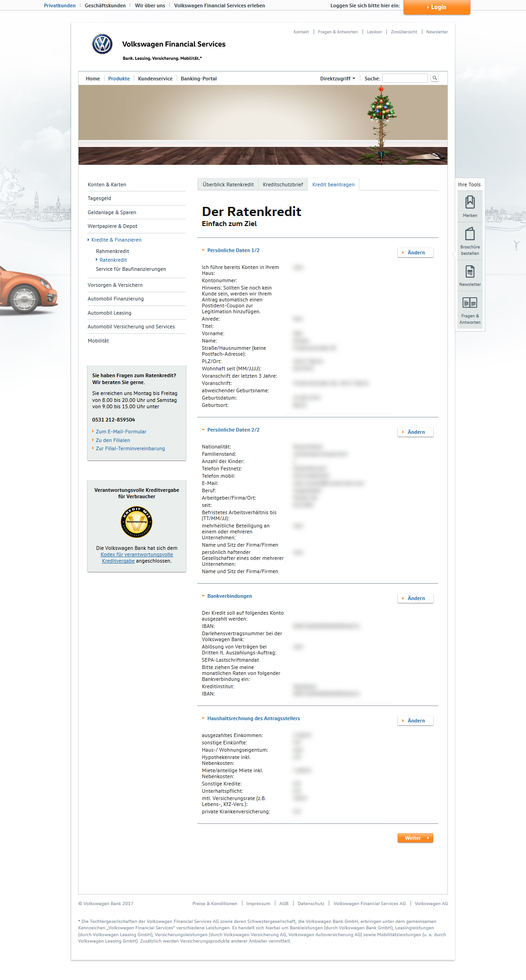The height and width of the screenshot is (980, 526).
Task: Click into the Suche input field
Action: (405, 78)
